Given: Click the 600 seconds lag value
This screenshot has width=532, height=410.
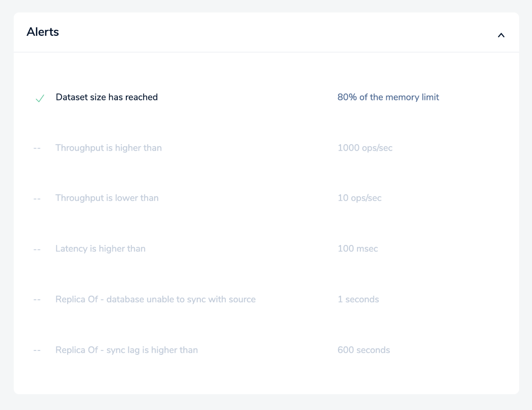Looking at the screenshot, I should pyautogui.click(x=363, y=350).
